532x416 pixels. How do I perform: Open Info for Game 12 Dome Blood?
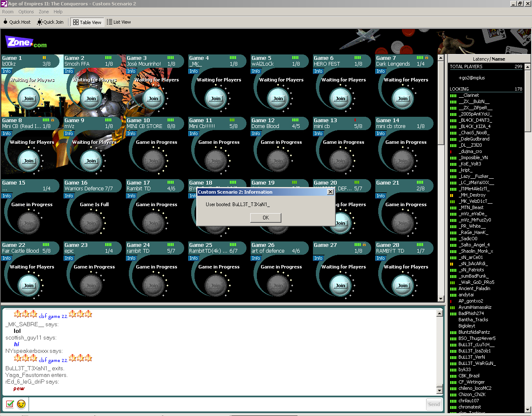tap(256, 133)
